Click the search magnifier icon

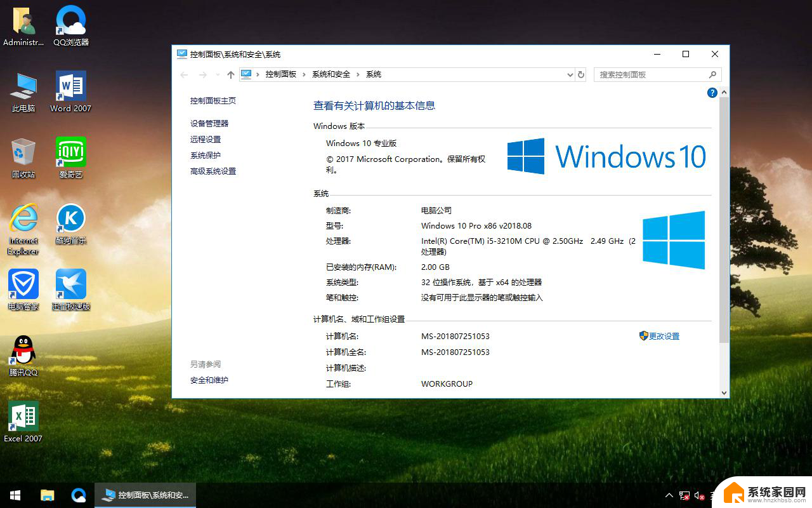(x=713, y=74)
